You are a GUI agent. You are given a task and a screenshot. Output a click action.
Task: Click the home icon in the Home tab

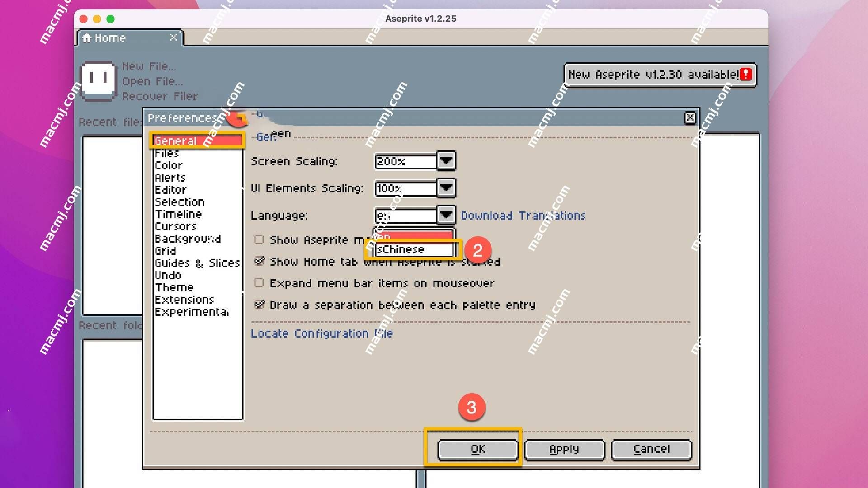pyautogui.click(x=87, y=38)
